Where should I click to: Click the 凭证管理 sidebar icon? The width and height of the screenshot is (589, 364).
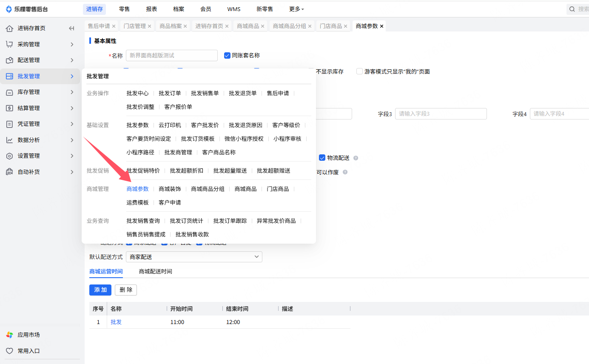tap(9, 124)
